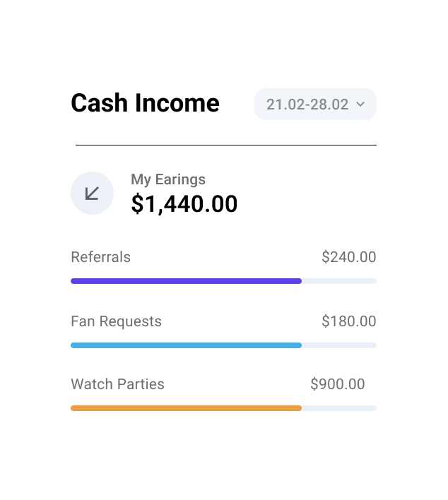Image resolution: width=448 pixels, height=500 pixels.
Task: Open the Watch Parties income category
Action: coord(117,384)
